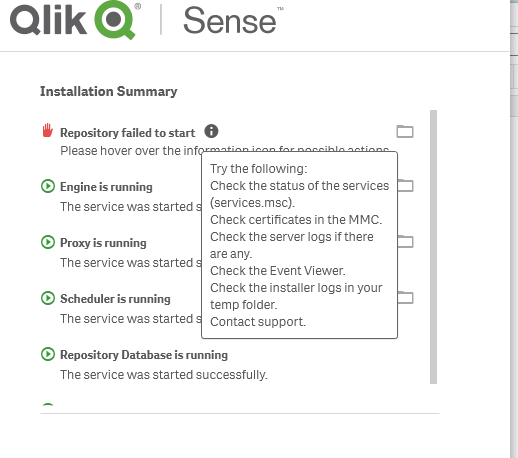Click the Installation Summary title
This screenshot has width=518, height=458.
pyautogui.click(x=109, y=91)
